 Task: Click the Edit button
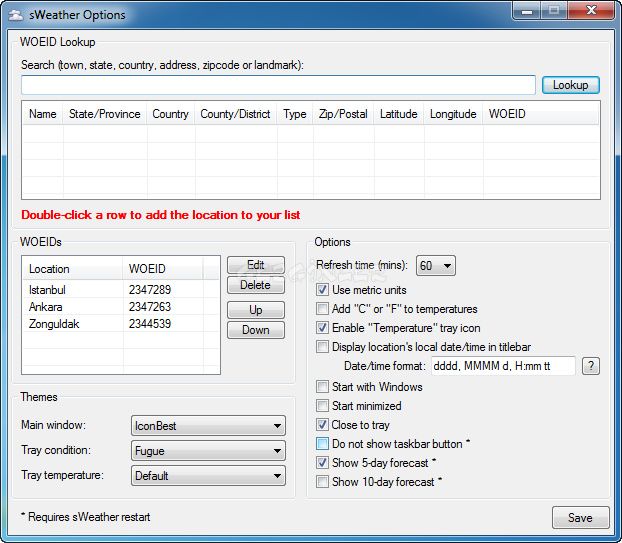coord(256,265)
